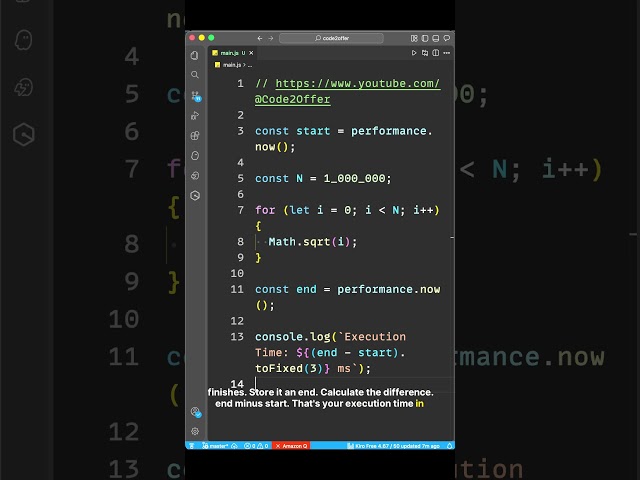Click main.js in the breadcrumb path
Viewport: 640px width, 480px height.
point(231,65)
